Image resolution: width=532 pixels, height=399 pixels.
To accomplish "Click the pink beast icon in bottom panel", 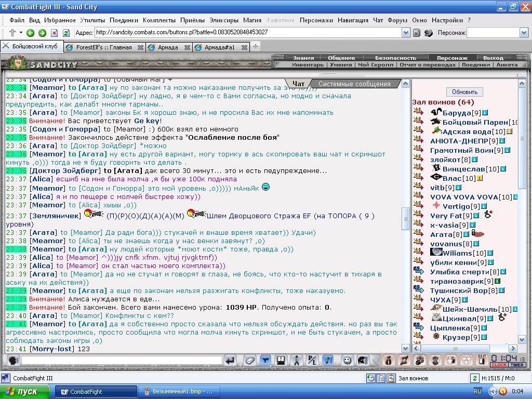I will (x=435, y=360).
